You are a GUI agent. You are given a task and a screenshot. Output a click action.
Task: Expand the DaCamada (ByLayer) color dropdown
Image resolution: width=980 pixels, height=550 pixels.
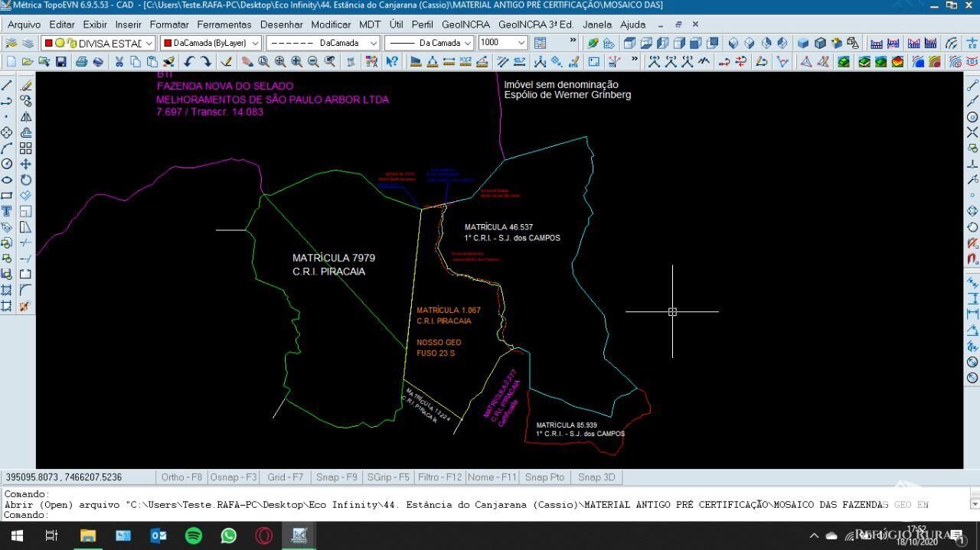tap(255, 44)
